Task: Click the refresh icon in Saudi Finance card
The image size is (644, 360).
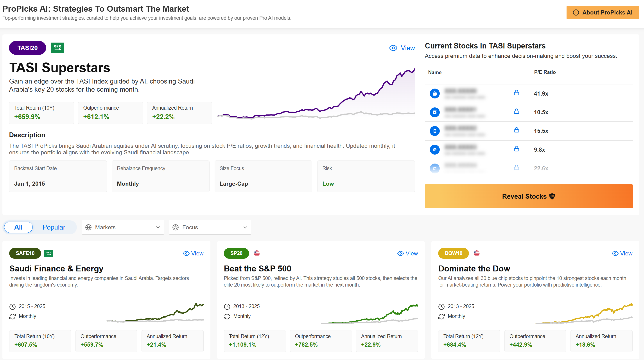Action: pyautogui.click(x=13, y=317)
